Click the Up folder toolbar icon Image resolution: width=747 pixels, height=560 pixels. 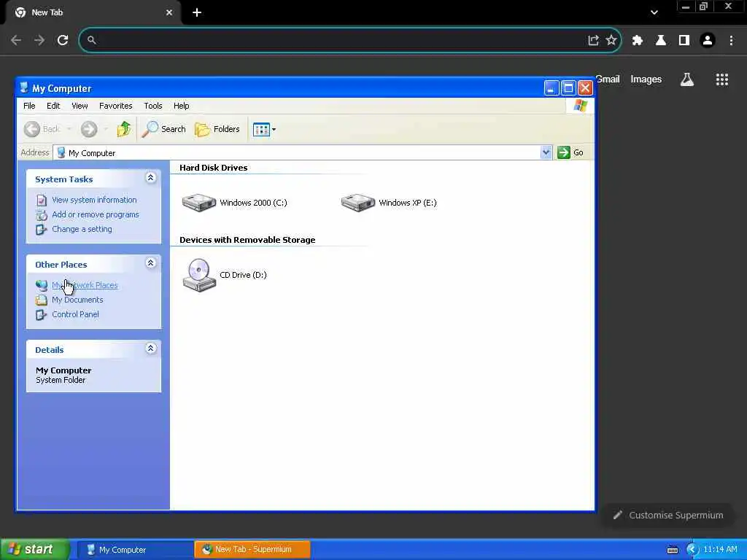click(124, 129)
